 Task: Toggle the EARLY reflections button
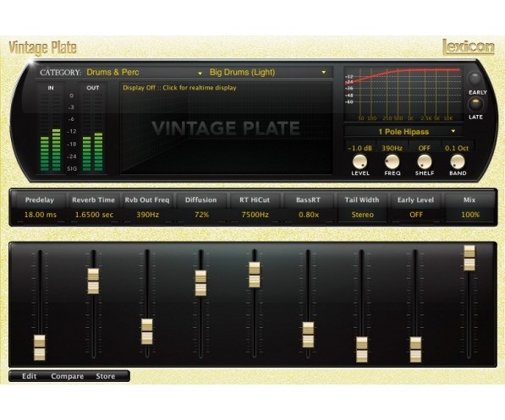(x=475, y=79)
